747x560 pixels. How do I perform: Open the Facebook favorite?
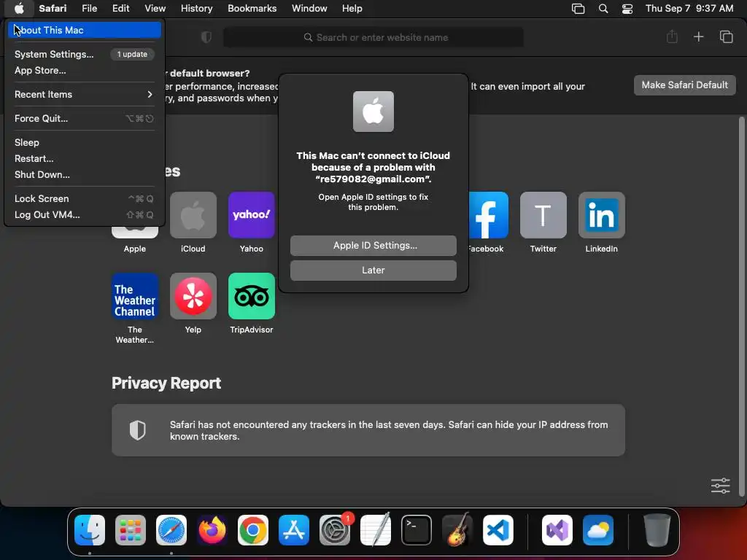click(489, 215)
